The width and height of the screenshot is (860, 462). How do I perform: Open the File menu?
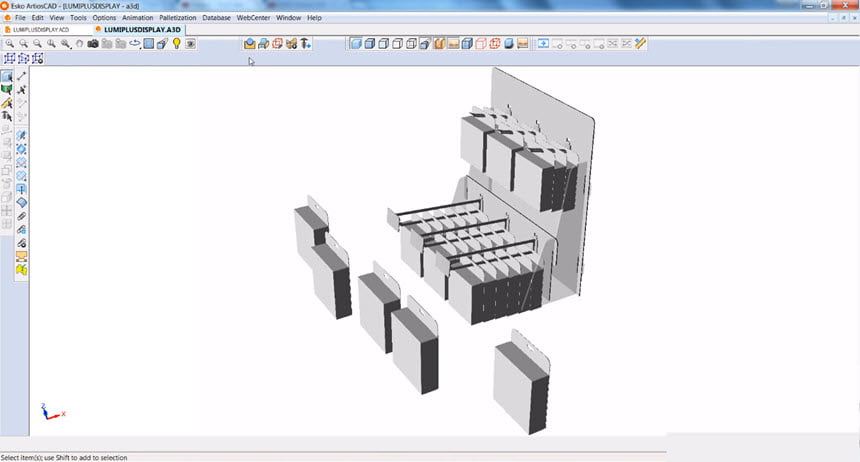[x=20, y=18]
